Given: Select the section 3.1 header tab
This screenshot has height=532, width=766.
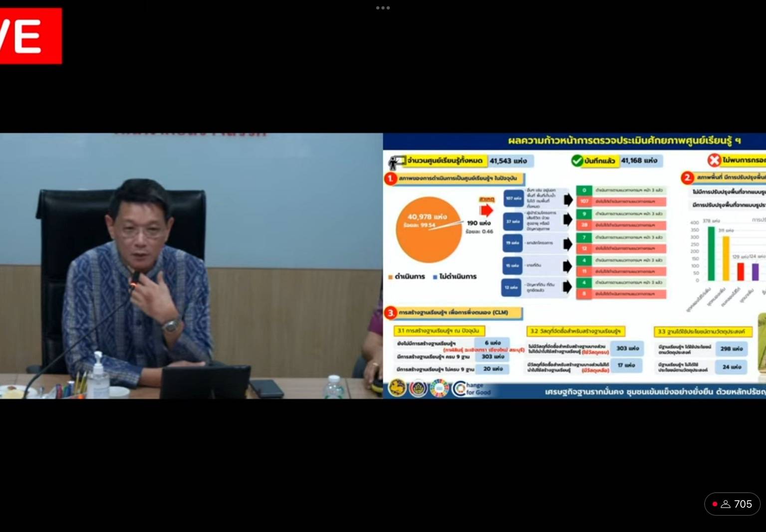Looking at the screenshot, I should click(441, 330).
